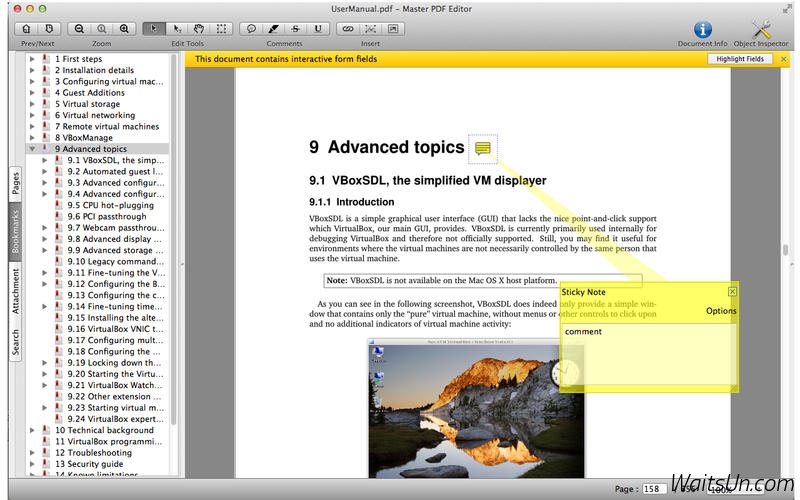Screen dimensions: 800x500
Task: Open bookmark '7 Remote virtual machines'
Action: pos(107,127)
